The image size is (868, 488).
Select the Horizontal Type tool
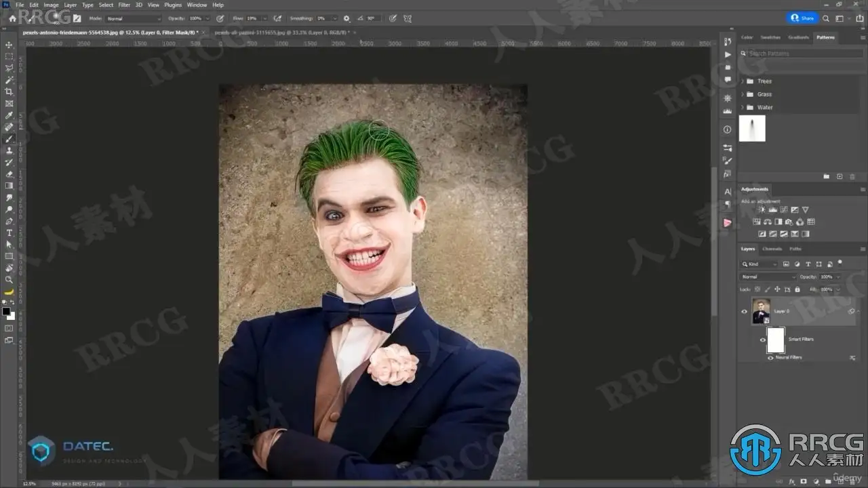9,232
